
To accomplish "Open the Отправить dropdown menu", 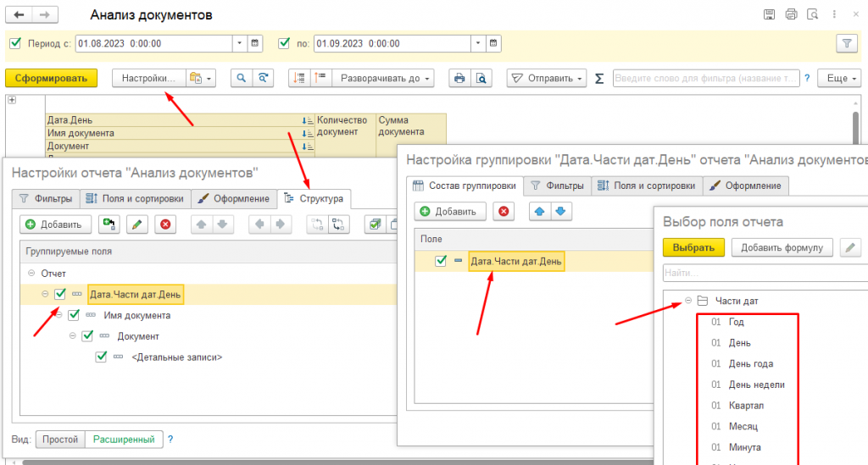I will pyautogui.click(x=547, y=78).
